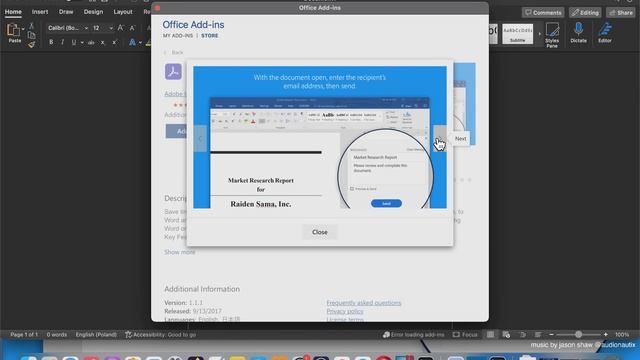Click the Back link in Office Add-ins
This screenshot has height=360, width=640.
click(x=174, y=52)
